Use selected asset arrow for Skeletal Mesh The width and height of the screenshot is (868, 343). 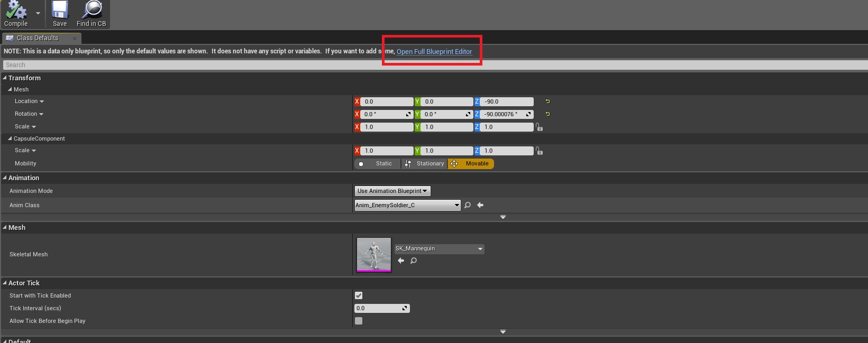click(x=401, y=261)
